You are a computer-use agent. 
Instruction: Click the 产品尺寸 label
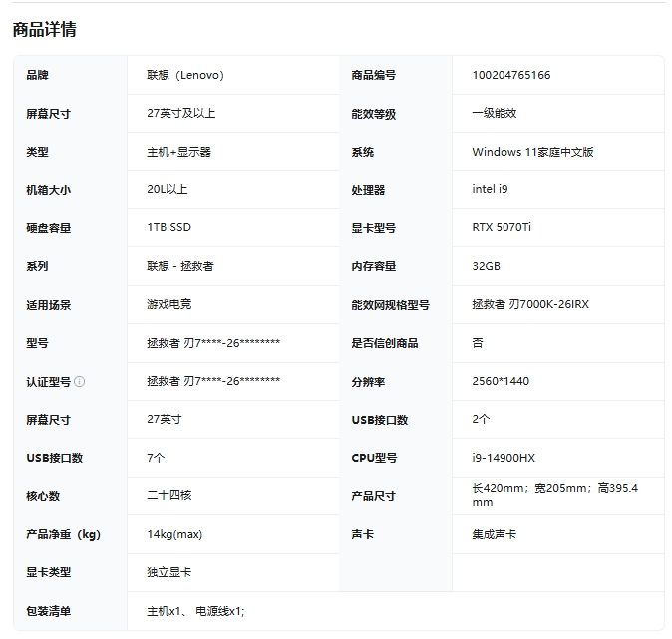[373, 496]
